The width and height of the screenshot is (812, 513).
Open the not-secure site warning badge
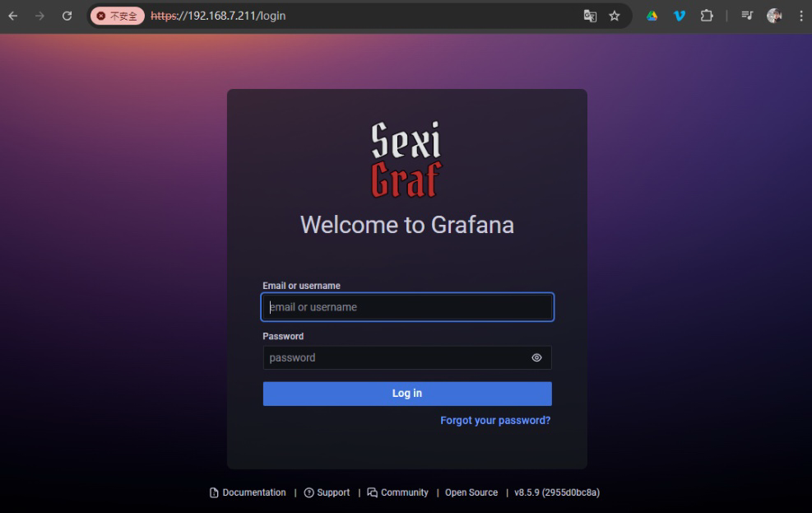point(118,16)
